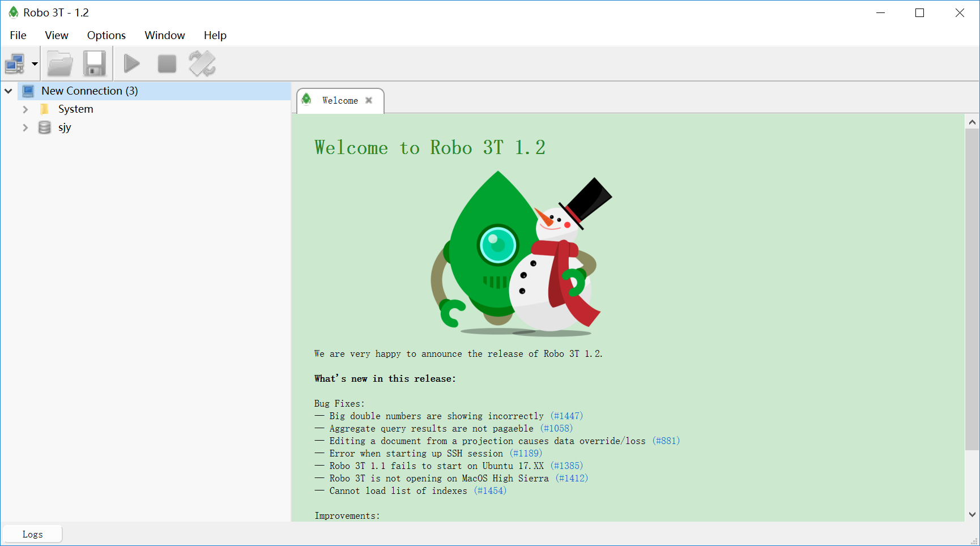Open the Options menu
The height and width of the screenshot is (546, 980).
(106, 35)
